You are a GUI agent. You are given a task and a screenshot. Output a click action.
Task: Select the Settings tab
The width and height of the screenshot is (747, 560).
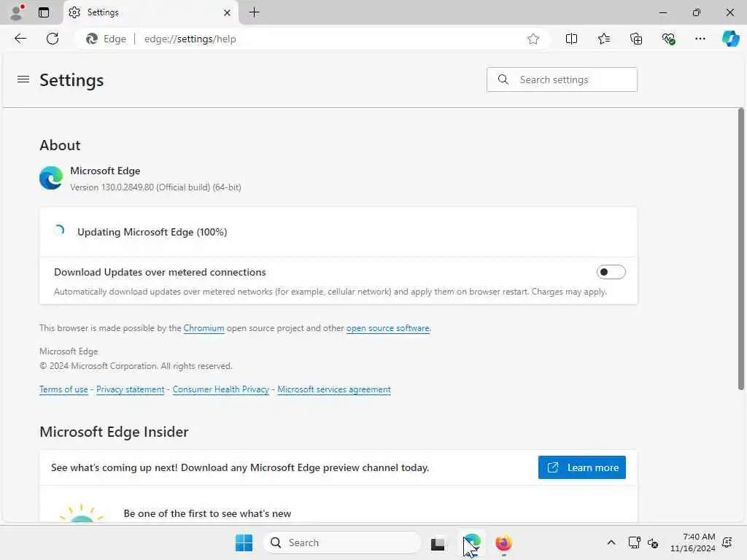pos(150,12)
